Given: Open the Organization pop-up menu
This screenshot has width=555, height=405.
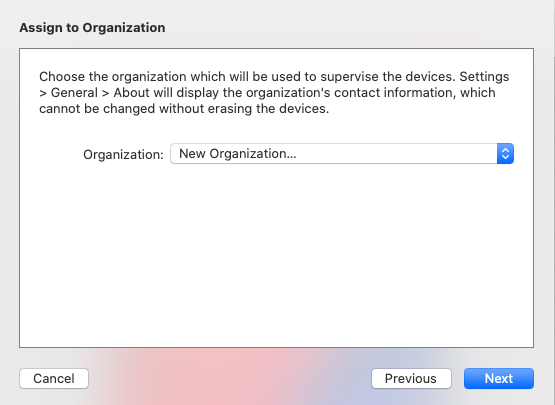Looking at the screenshot, I should [342, 154].
